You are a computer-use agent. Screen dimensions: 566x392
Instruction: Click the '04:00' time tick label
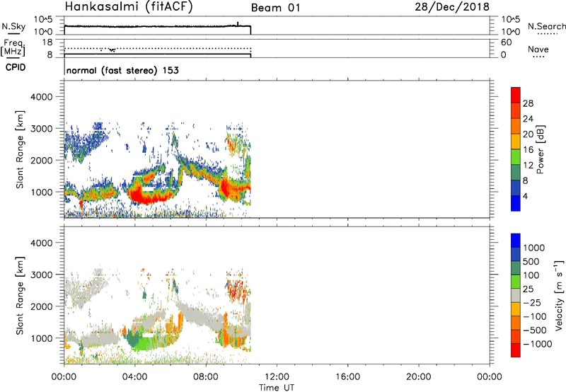[x=134, y=377]
